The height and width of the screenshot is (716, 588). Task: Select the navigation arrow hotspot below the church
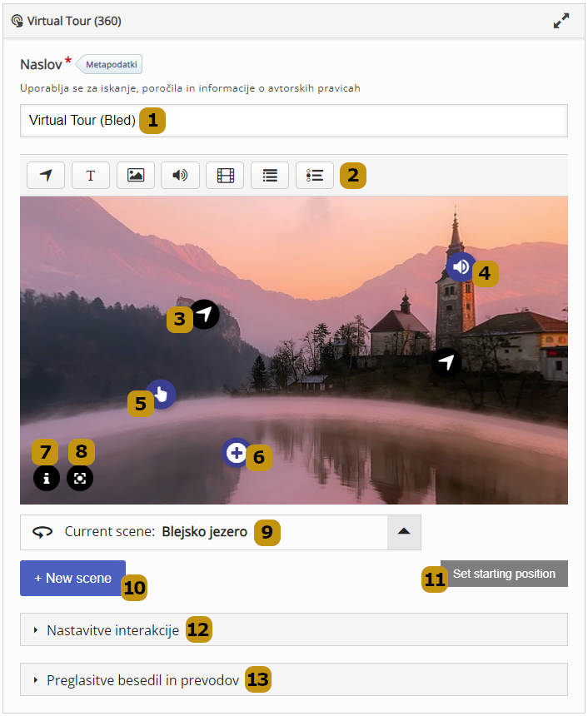pyautogui.click(x=446, y=362)
